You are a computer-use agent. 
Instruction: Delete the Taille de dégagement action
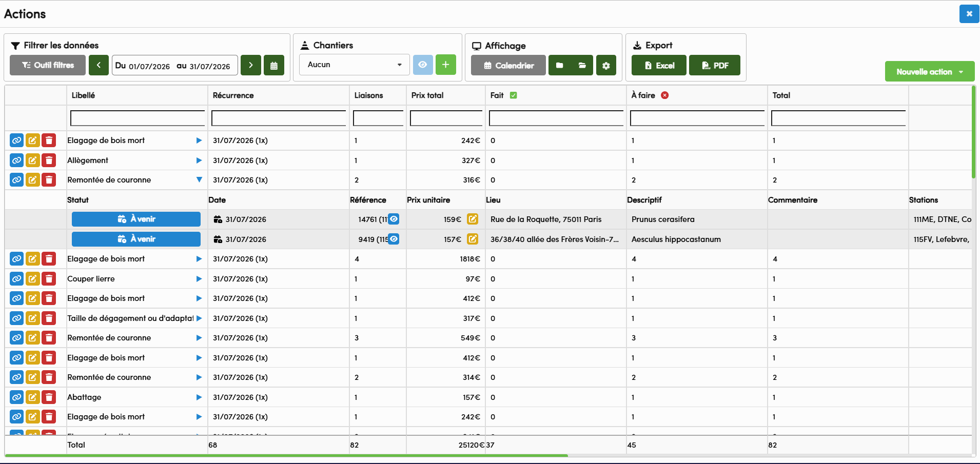(49, 318)
